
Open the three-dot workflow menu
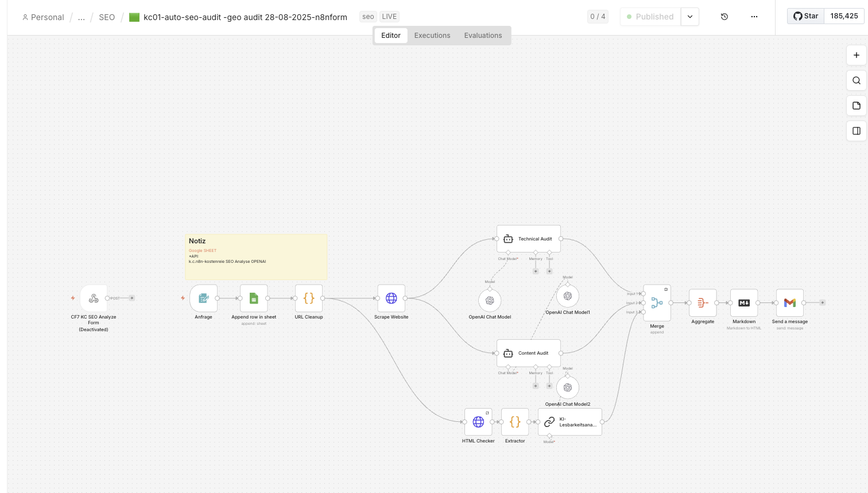tap(754, 17)
